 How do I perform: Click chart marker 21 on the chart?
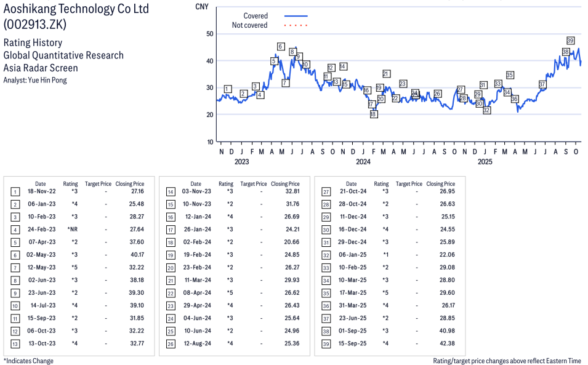click(386, 74)
